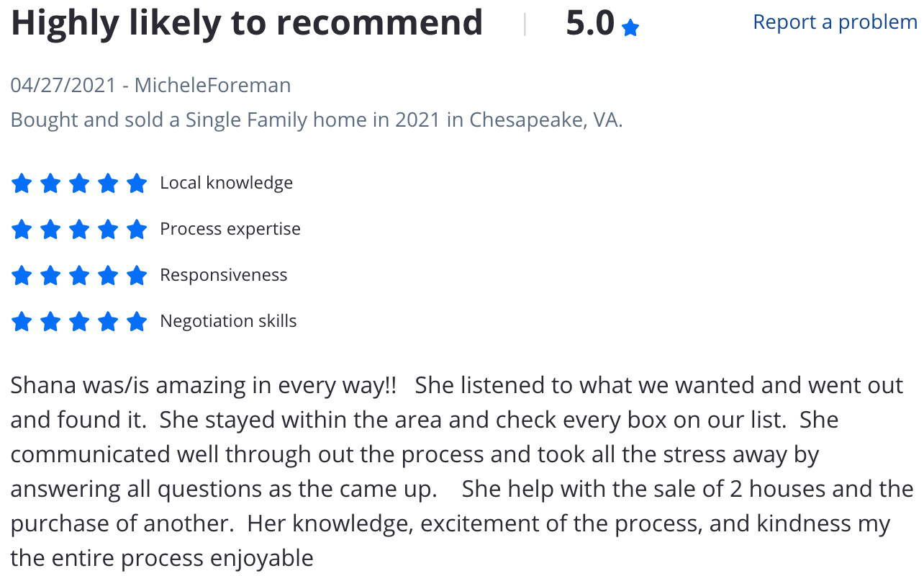
Task: Click the review date 04/27/2021
Action: click(x=63, y=85)
